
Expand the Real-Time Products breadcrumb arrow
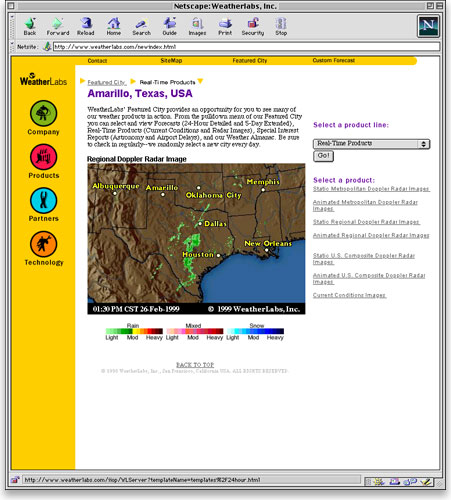pyautogui.click(x=200, y=81)
